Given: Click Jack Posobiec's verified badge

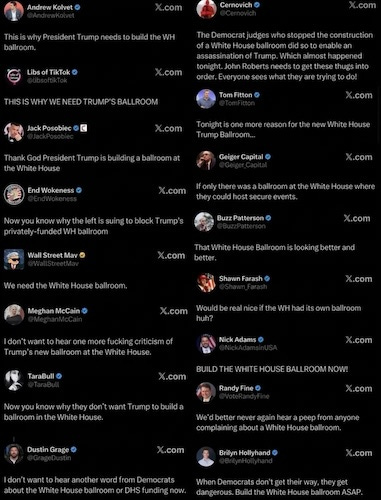Looking at the screenshot, I should click(76, 128).
